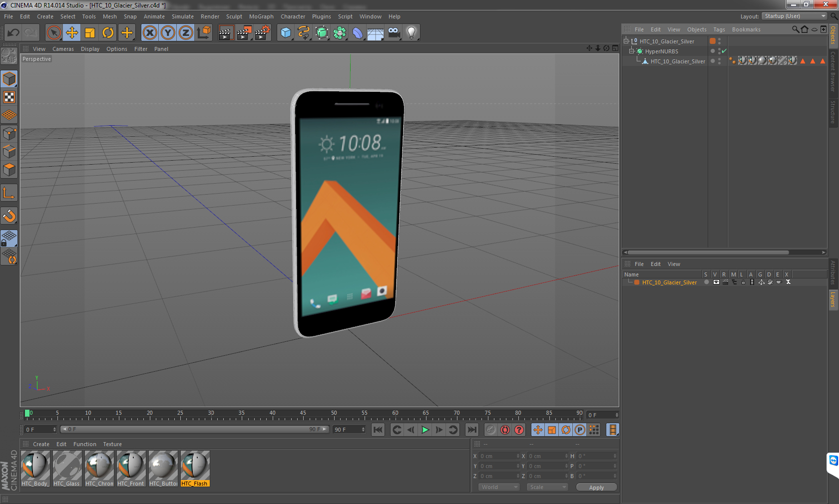Image resolution: width=839 pixels, height=504 pixels.
Task: Play the animation forward
Action: pos(425,430)
